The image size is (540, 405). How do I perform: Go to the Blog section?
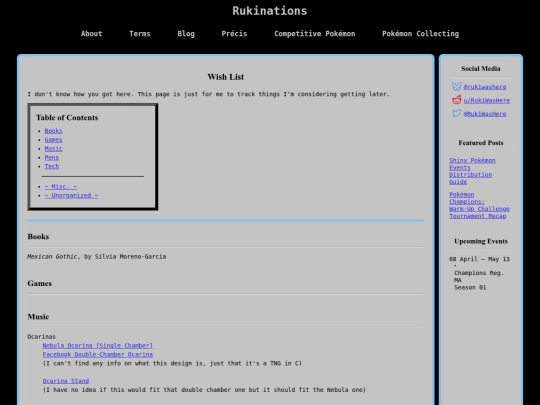pyautogui.click(x=186, y=34)
